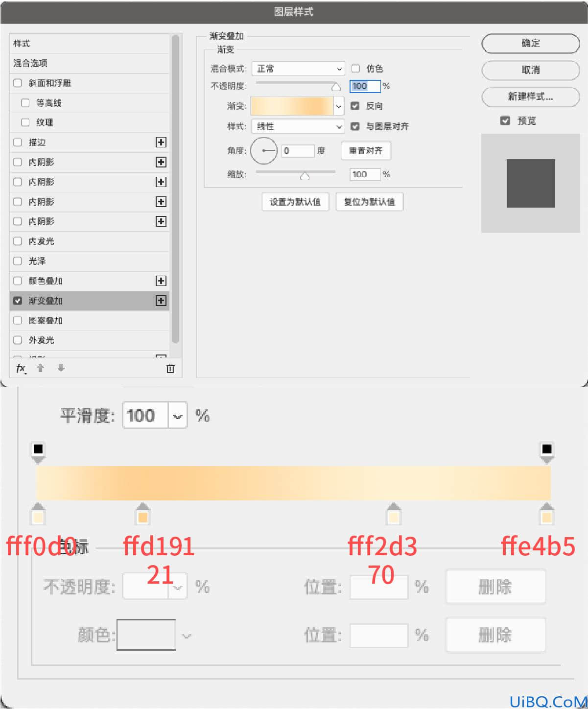
Task: Click the trash delete-effect icon
Action: tap(170, 369)
